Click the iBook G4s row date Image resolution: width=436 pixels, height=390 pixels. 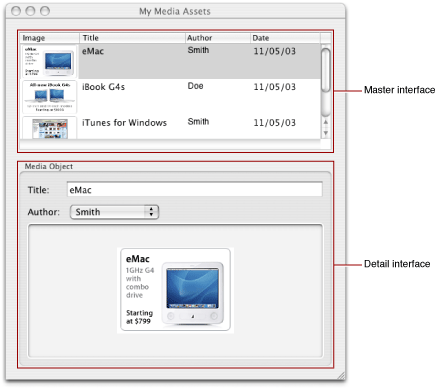[275, 87]
